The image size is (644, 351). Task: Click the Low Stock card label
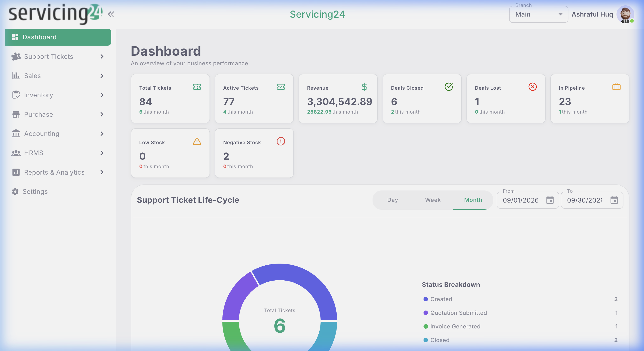click(152, 142)
